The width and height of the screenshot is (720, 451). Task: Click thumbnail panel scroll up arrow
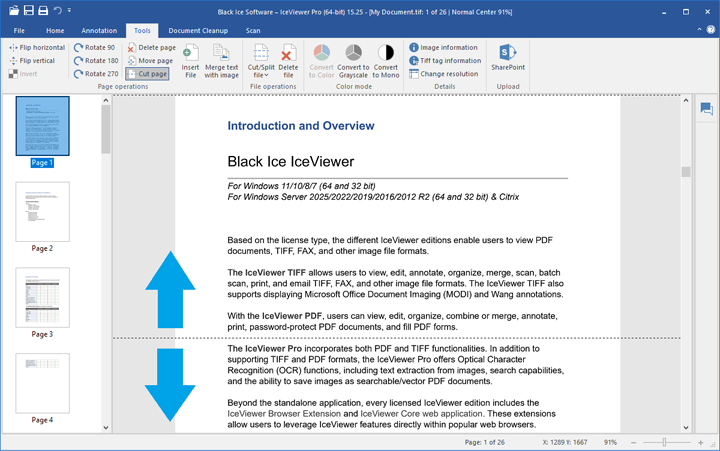(106, 100)
